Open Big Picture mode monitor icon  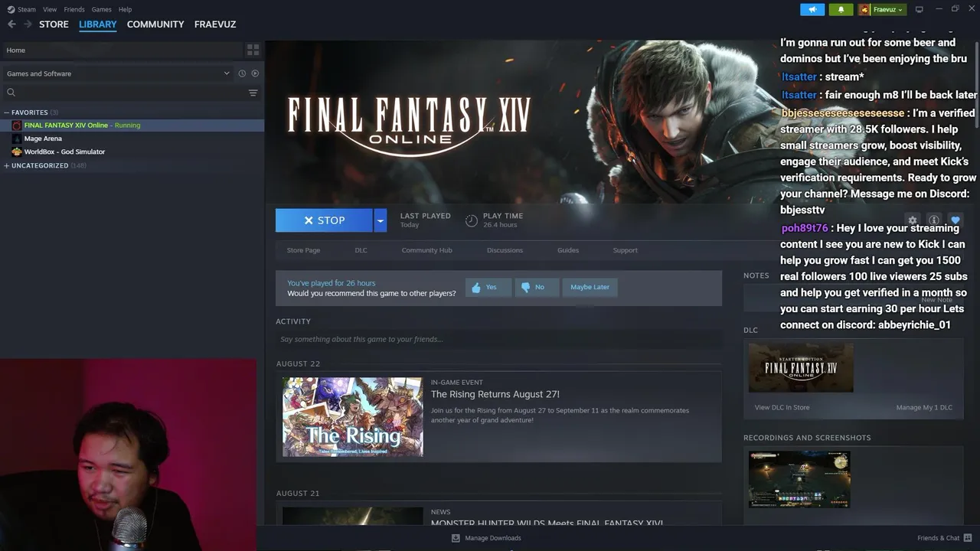pyautogui.click(x=919, y=9)
